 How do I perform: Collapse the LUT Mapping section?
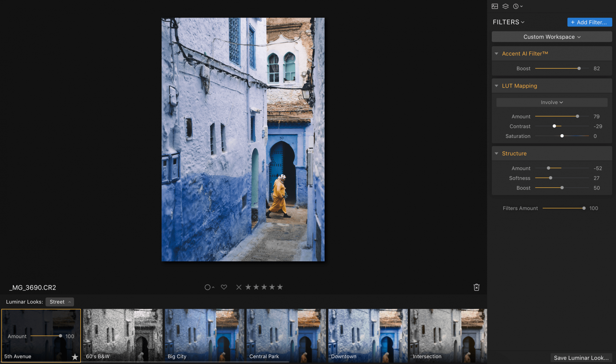click(x=496, y=85)
